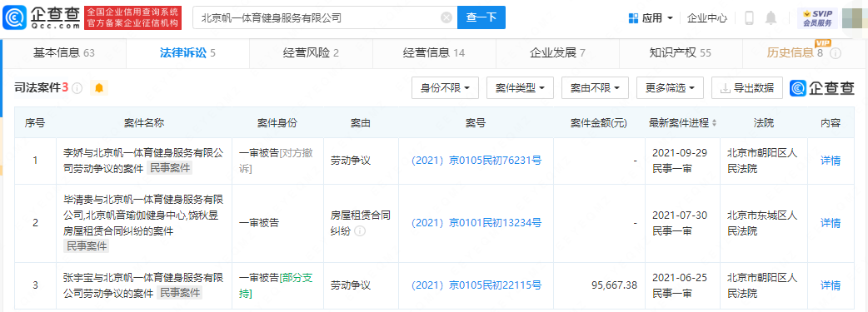The image size is (868, 312).
Task: Expand the 应用 menu arrow
Action: tap(670, 18)
